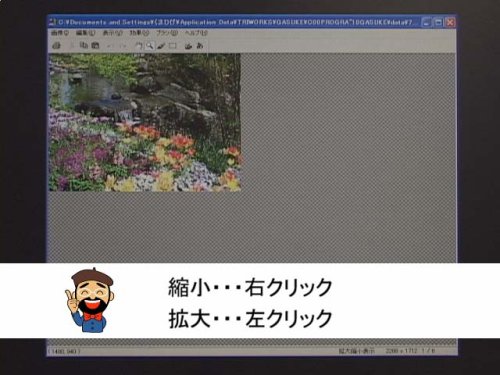Click the cursor coordinates in status bar
This screenshot has width=500, height=375.
click(x=64, y=351)
